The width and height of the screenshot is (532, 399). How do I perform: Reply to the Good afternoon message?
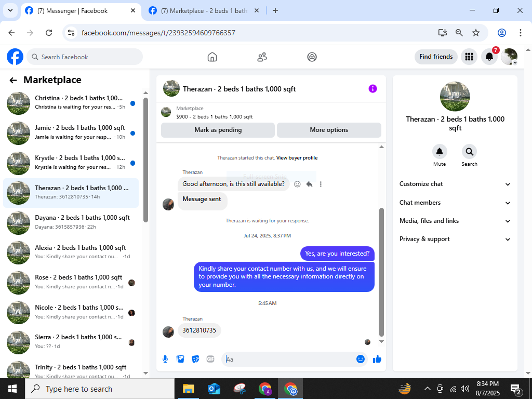[309, 184]
